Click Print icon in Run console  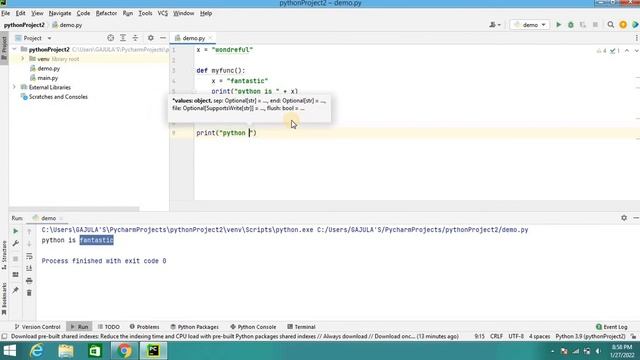[x=29, y=281]
